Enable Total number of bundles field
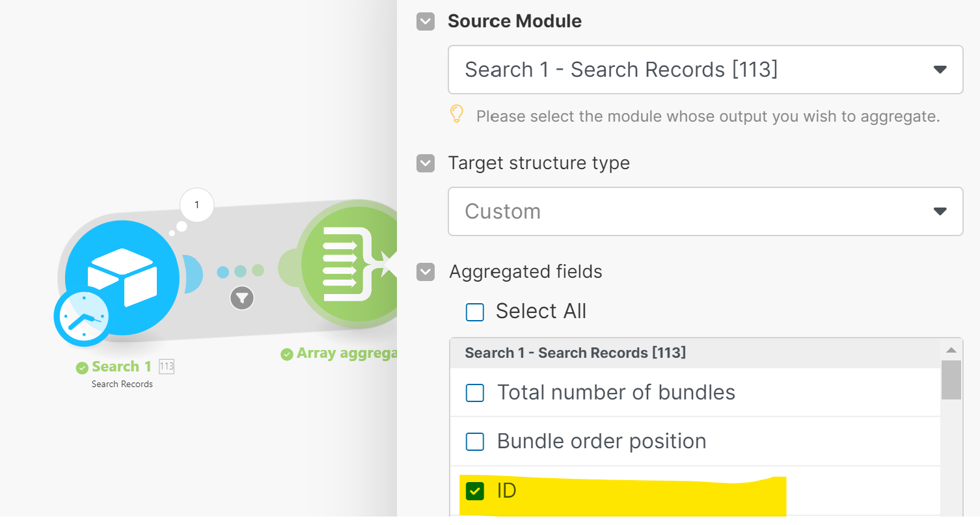The height and width of the screenshot is (525, 980). (475, 393)
